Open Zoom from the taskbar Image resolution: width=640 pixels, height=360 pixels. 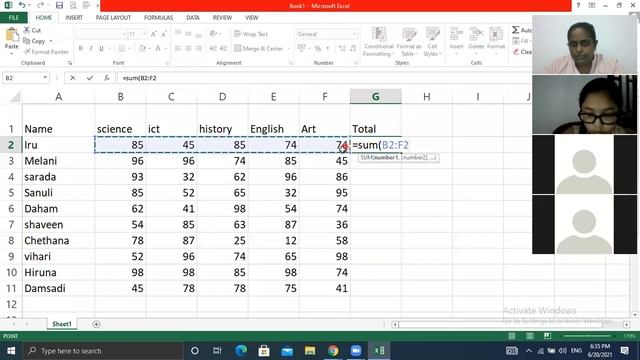[x=356, y=351]
